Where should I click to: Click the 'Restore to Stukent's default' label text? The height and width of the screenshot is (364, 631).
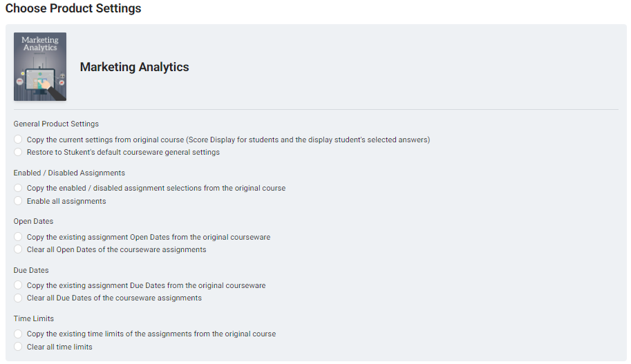[123, 152]
